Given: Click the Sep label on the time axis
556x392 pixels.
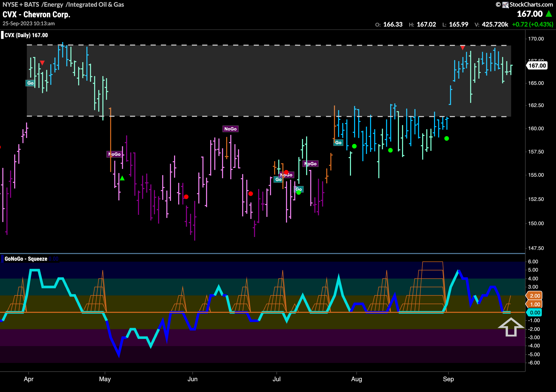Looking at the screenshot, I should click(448, 379).
